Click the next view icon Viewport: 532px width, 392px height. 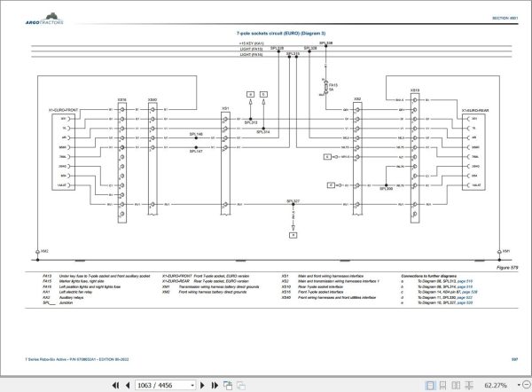241,385
